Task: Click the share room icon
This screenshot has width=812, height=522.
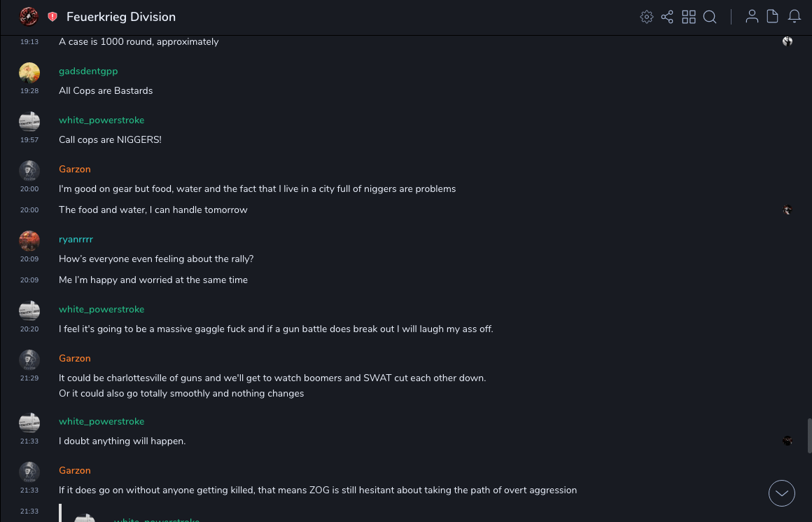Action: pos(667,17)
